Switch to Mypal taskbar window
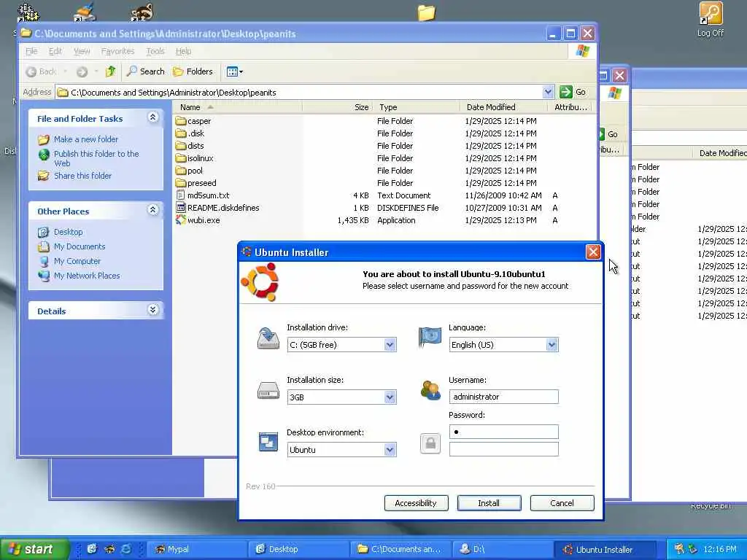Screen dimensions: 747x560 pyautogui.click(x=198, y=549)
